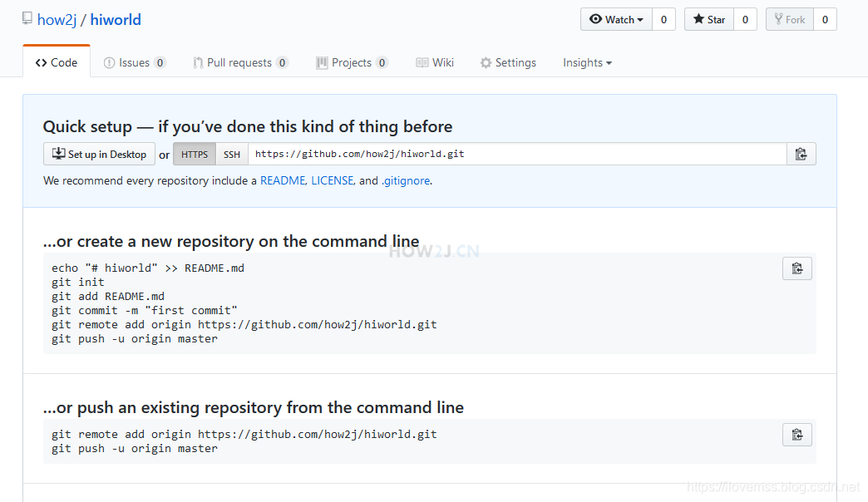Toggle the Watch state for this repository
Image resolution: width=868 pixels, height=502 pixels.
[615, 18]
